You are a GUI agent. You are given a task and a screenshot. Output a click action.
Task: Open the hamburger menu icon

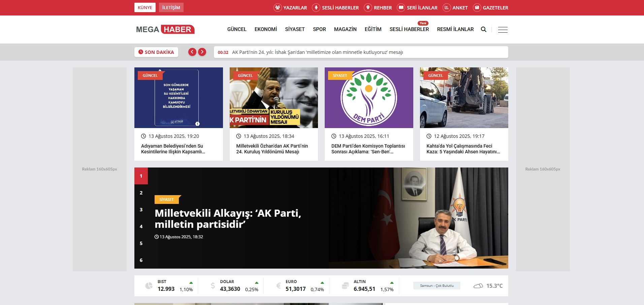503,30
